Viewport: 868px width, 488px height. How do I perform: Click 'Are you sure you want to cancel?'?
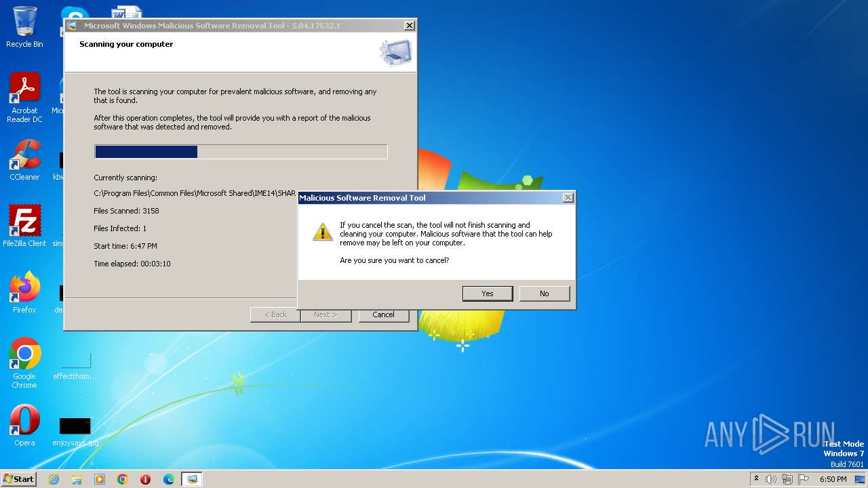point(394,260)
